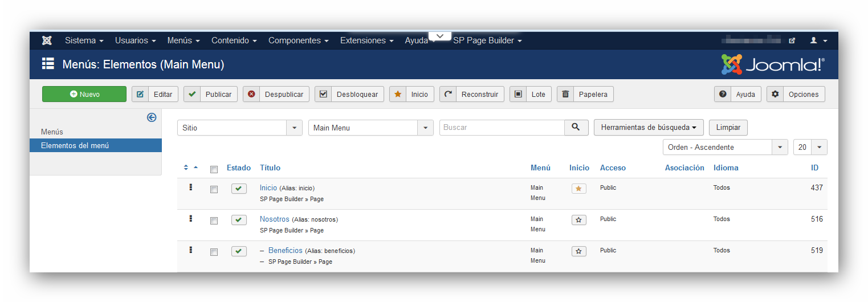Click the magnifying glass search button
Viewport: 868px width, 302px height.
[x=576, y=128]
